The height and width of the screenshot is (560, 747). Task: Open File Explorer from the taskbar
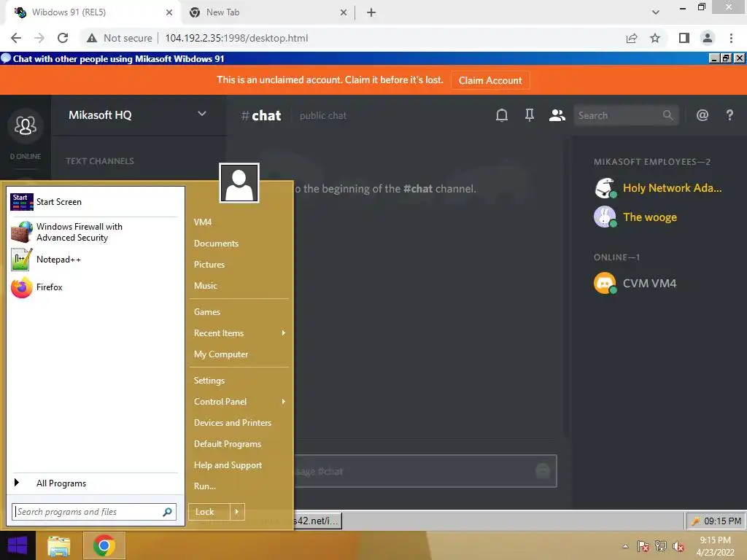tap(59, 545)
